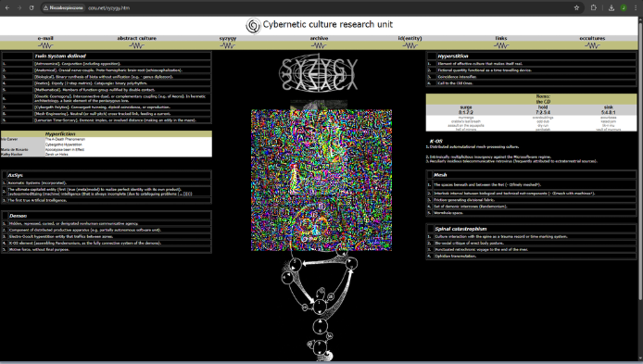Click the zigzag icon under occultures
The height and width of the screenshot is (364, 643).
(592, 45)
